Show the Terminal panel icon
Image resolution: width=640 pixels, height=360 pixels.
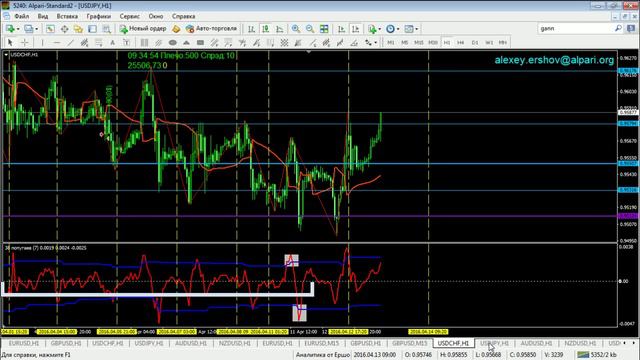[93, 29]
